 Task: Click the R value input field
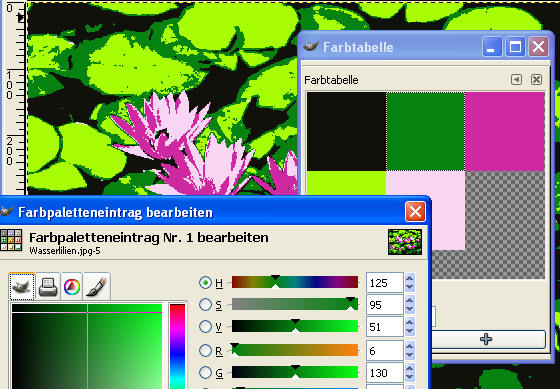[385, 351]
